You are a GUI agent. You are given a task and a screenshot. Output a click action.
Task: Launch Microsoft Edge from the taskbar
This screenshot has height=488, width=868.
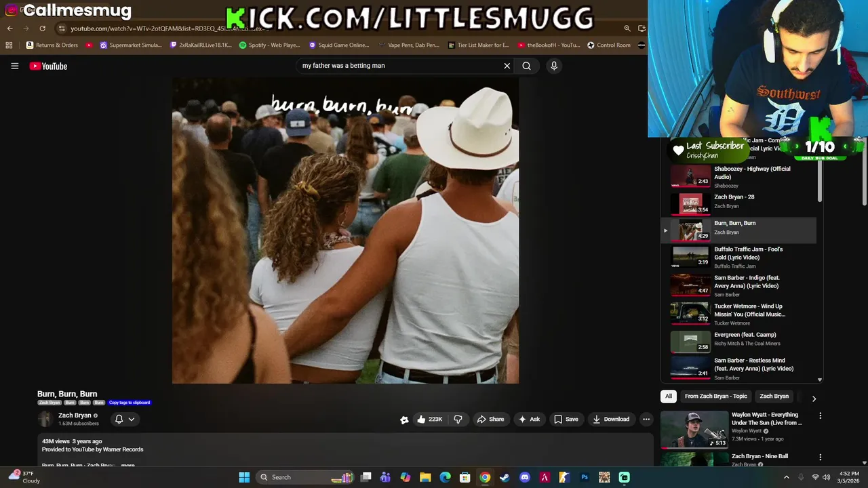pyautogui.click(x=445, y=477)
